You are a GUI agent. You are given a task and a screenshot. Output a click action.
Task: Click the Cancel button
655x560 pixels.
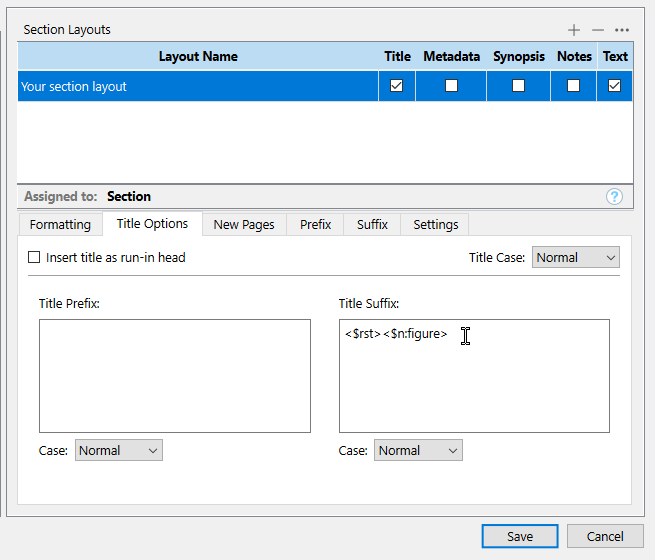click(605, 536)
